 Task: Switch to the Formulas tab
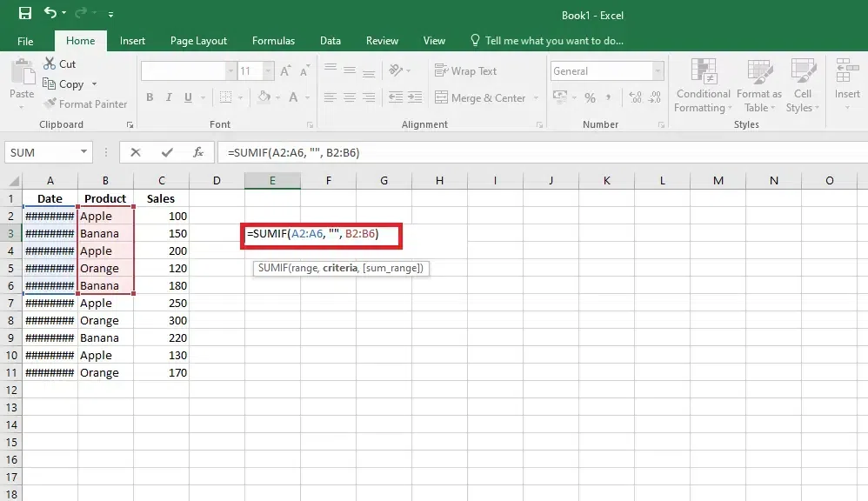273,41
